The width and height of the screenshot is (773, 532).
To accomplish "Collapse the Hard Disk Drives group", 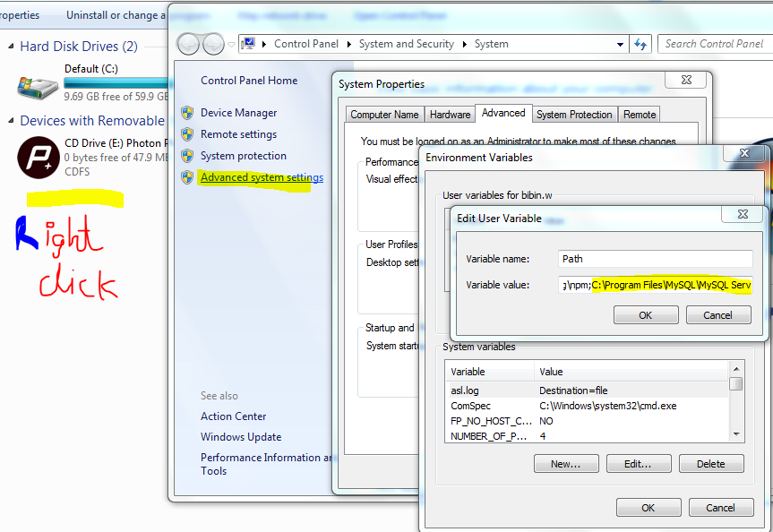I will [x=11, y=47].
